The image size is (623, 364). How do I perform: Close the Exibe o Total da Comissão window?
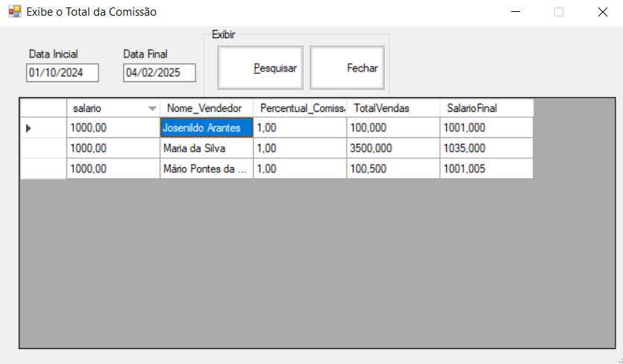pos(602,12)
